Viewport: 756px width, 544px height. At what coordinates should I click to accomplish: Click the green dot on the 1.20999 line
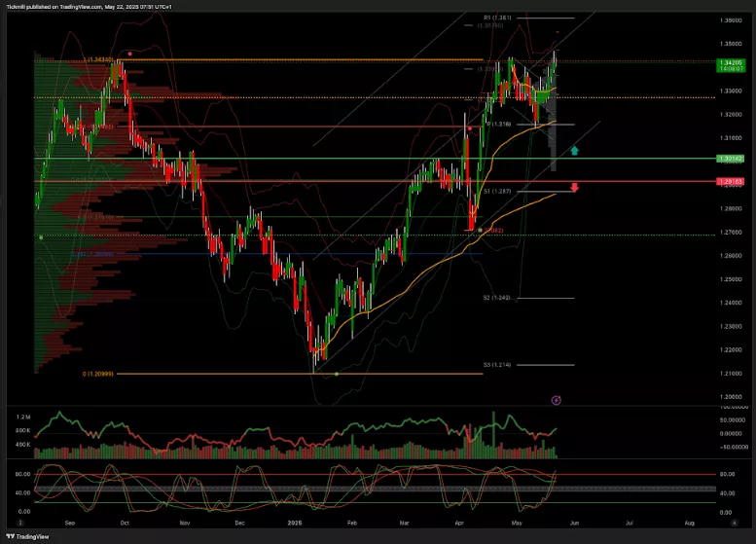337,375
